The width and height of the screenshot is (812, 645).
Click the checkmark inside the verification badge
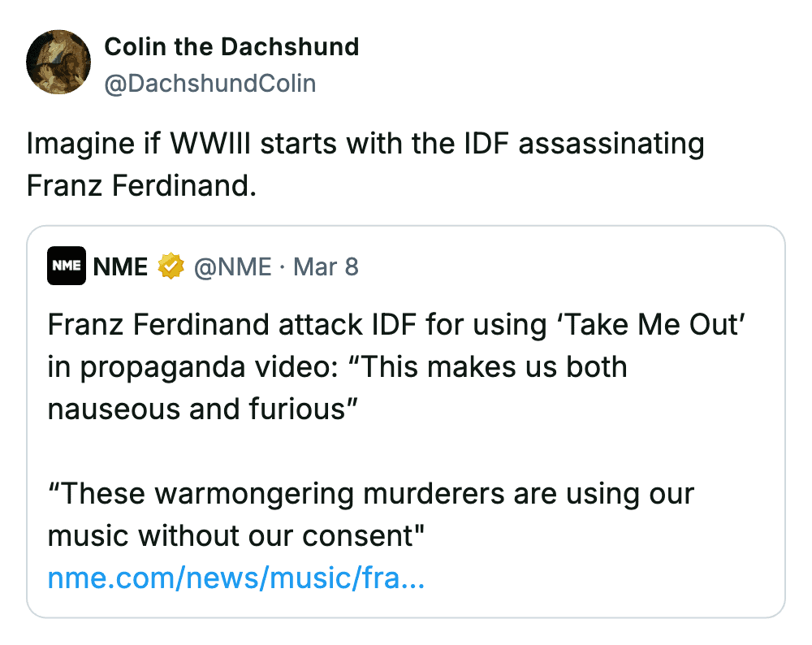tap(170, 266)
